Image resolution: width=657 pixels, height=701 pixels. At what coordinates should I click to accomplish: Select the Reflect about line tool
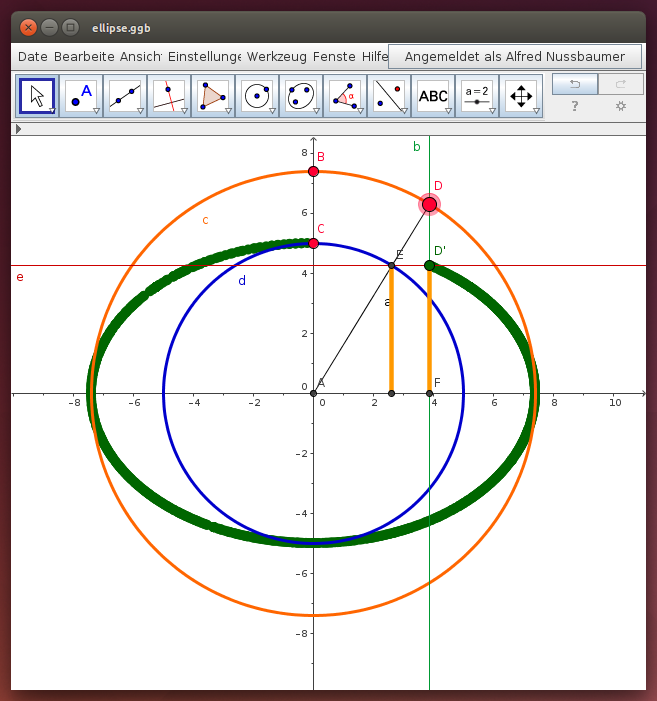point(389,96)
